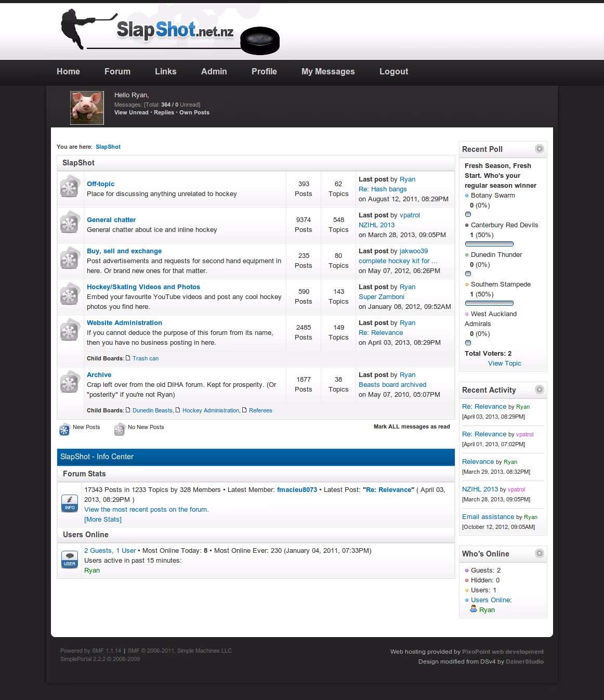This screenshot has width=604, height=700.
Task: Click the user icon beside Ryan
Action: pos(474,609)
